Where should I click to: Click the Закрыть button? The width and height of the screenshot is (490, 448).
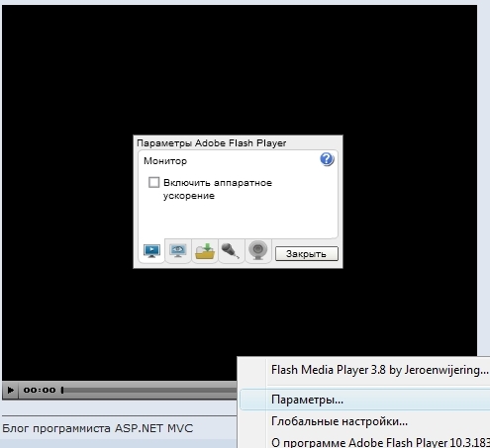[307, 254]
